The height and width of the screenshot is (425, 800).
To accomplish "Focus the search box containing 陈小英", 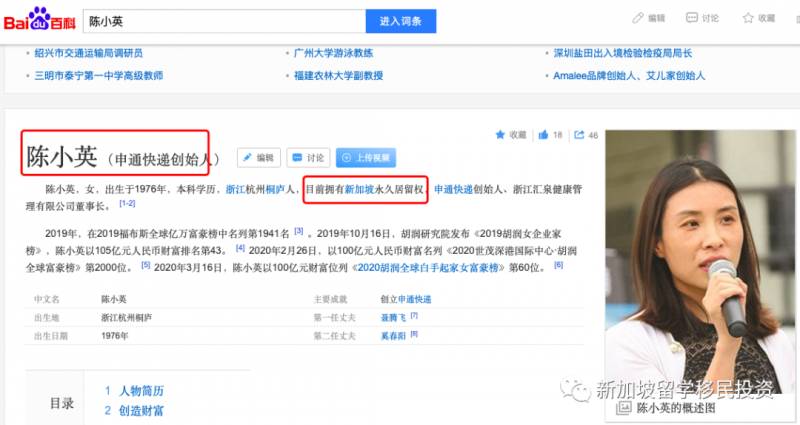I will (224, 21).
